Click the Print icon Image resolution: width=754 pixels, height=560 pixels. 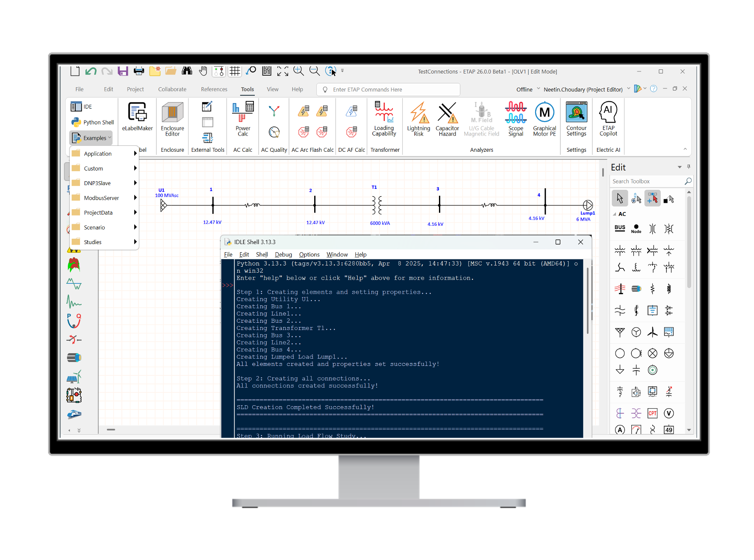point(139,71)
